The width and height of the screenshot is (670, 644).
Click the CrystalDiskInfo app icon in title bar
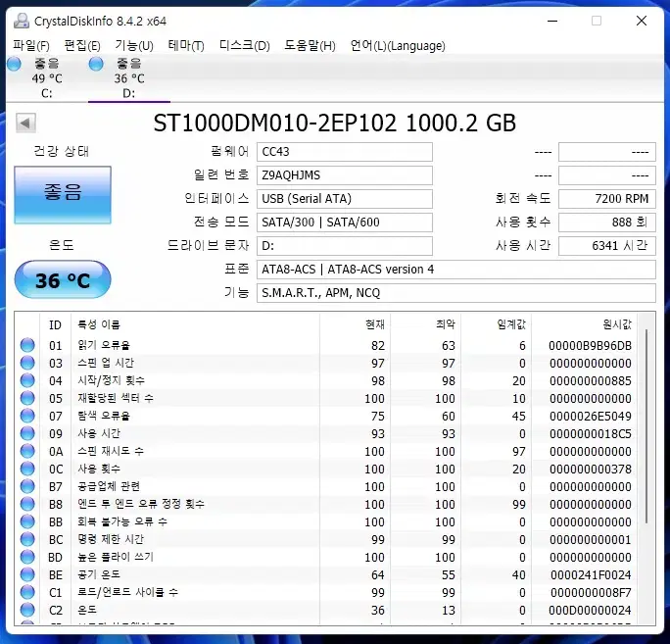22,21
